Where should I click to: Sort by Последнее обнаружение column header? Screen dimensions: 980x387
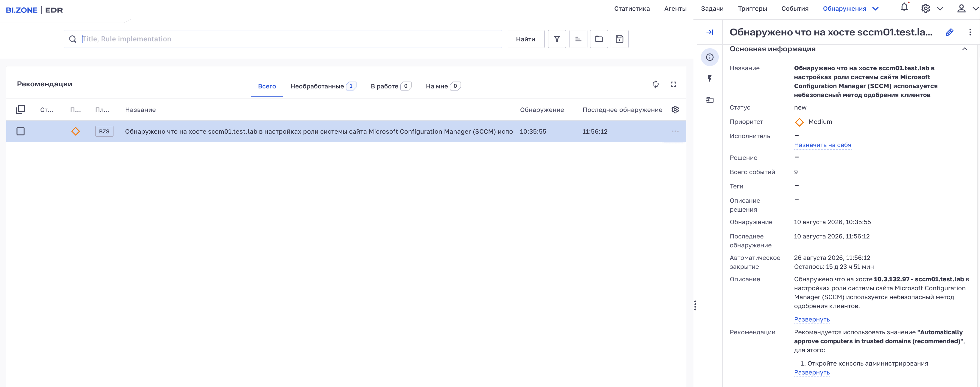point(622,110)
